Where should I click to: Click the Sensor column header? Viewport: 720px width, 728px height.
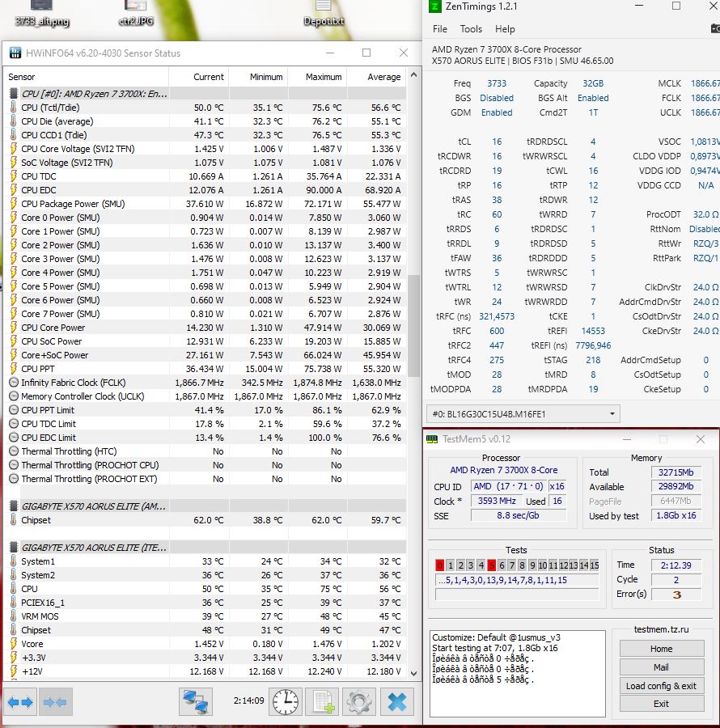[87, 77]
